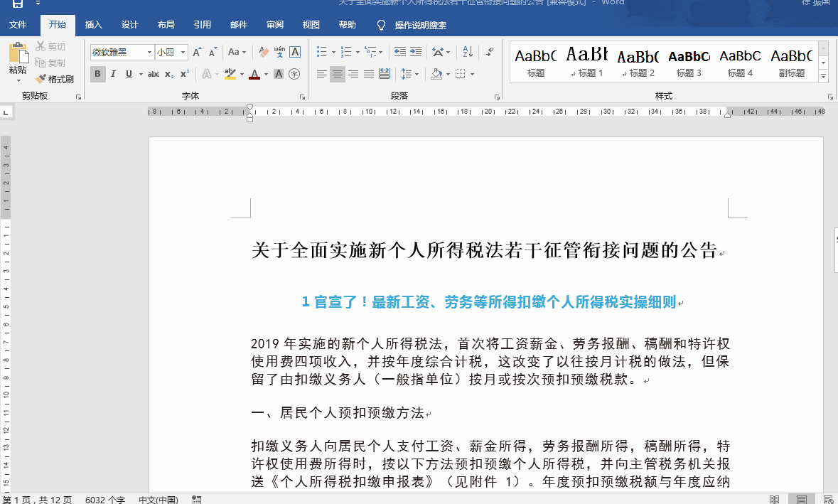Show paragraph marks with the pilcrow icon

tap(489, 51)
